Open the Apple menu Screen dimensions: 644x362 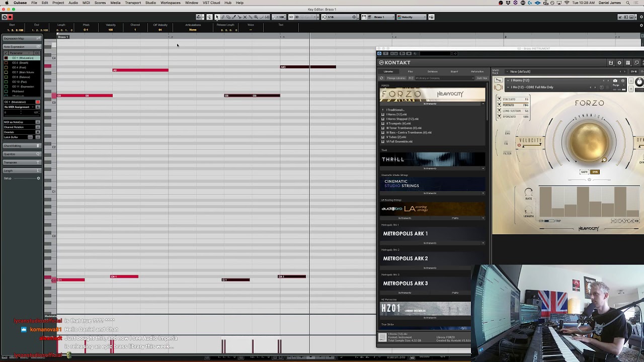(x=7, y=3)
